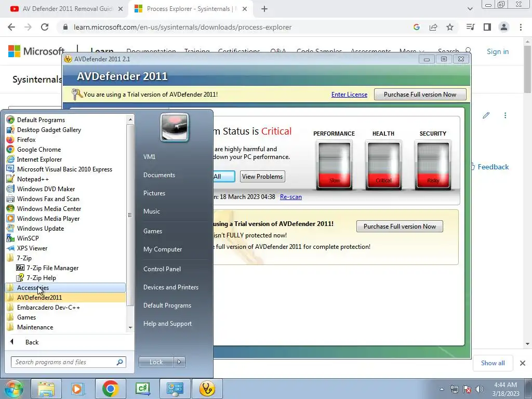Viewport: 532px width, 399px height.
Task: Open Windows Start orb on taskbar
Action: click(14, 389)
